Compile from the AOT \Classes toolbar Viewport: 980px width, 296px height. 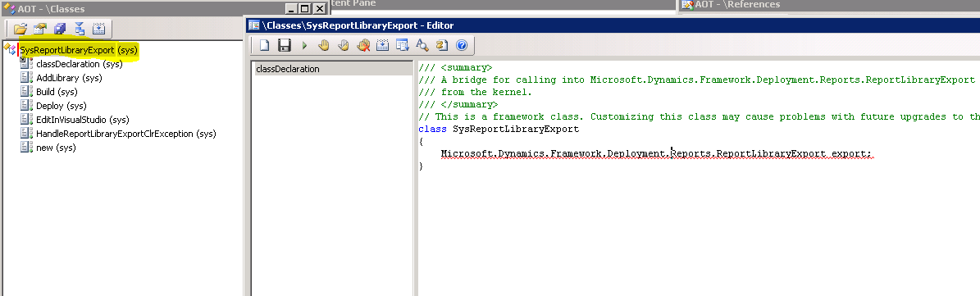pos(98,29)
